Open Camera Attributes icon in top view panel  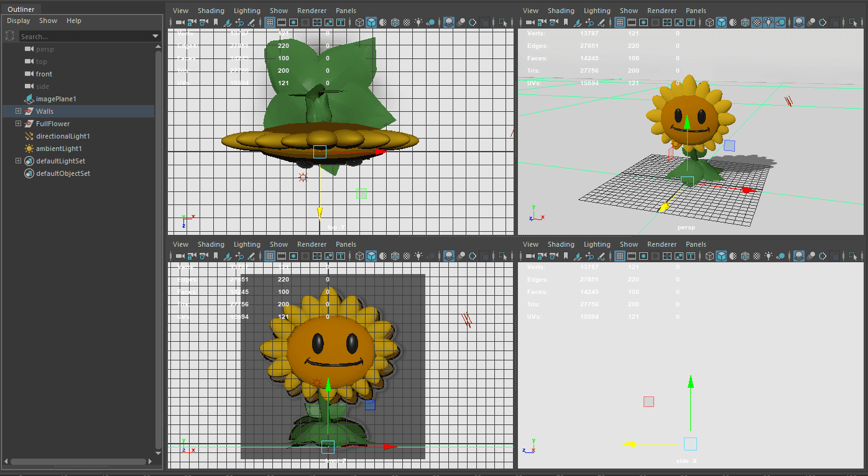coord(203,22)
